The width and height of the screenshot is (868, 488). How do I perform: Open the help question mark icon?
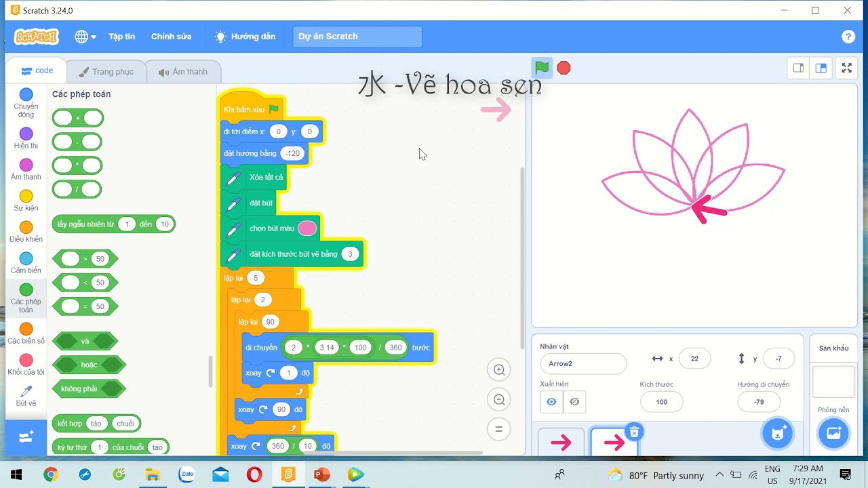coord(848,37)
